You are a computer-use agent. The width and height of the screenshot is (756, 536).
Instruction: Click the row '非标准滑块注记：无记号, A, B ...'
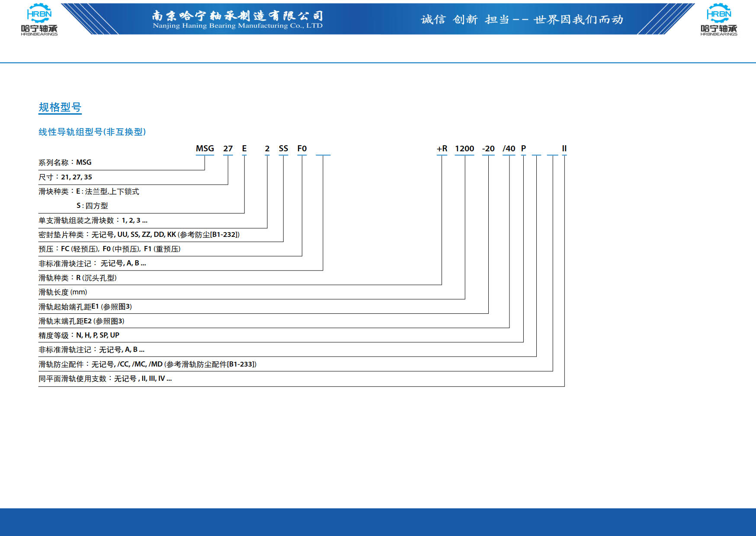tap(92, 263)
